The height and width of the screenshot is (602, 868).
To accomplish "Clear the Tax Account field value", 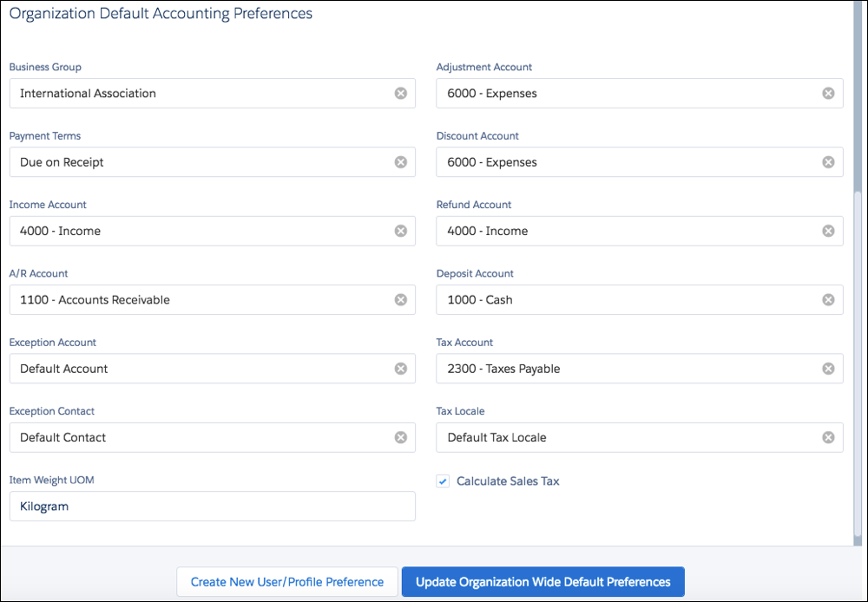I will [828, 369].
